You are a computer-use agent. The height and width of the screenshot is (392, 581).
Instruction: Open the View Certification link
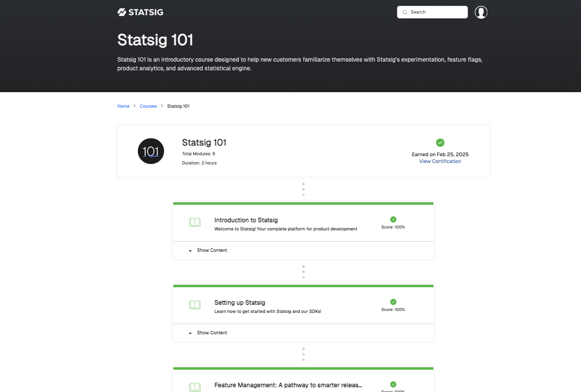440,161
